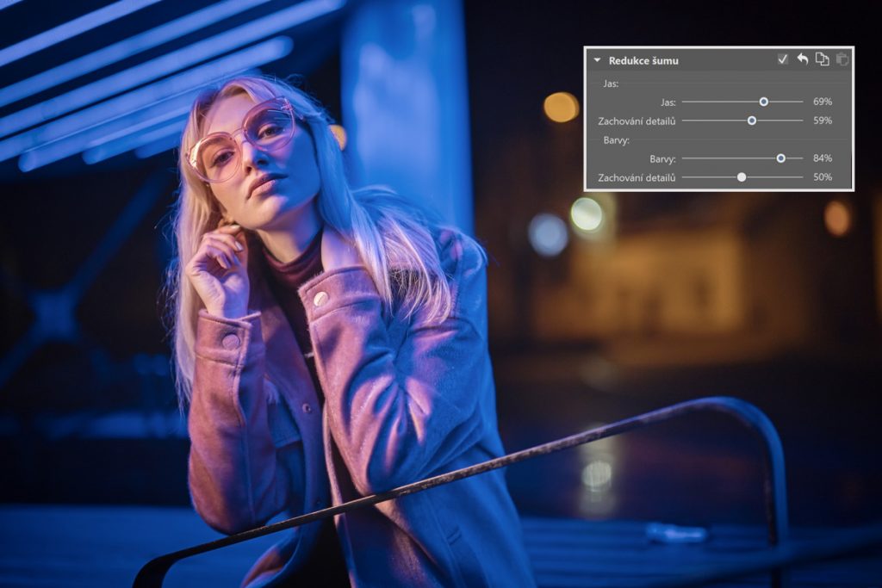Click the Barvy slider handle at 84%
This screenshot has width=882, height=588.
coord(781,158)
